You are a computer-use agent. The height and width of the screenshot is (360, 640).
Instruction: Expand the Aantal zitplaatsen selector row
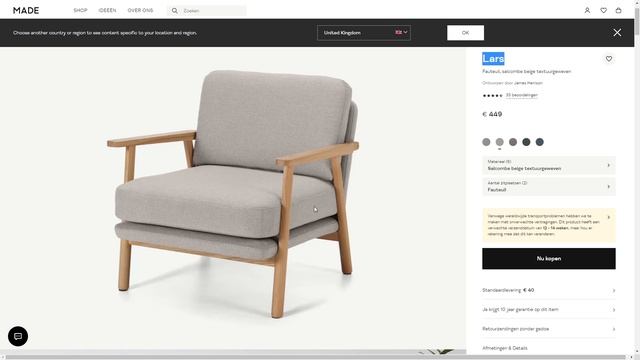[x=549, y=187]
